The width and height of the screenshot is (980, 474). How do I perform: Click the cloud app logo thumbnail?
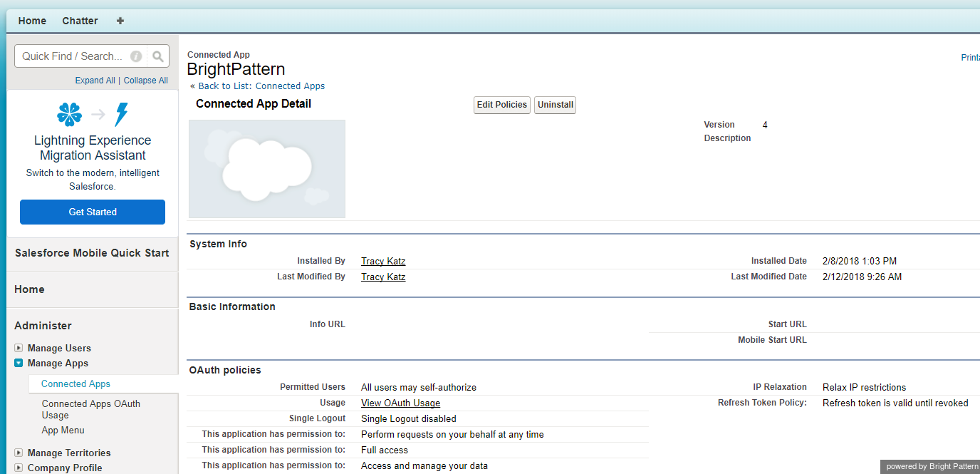click(x=267, y=169)
